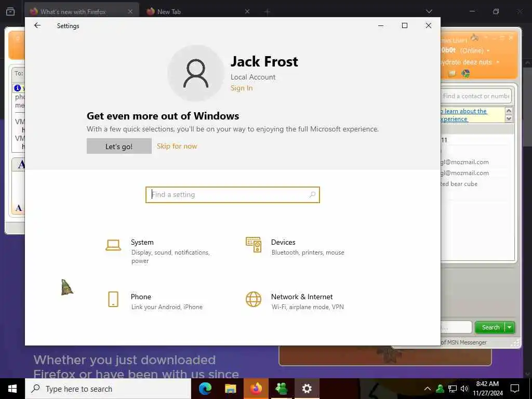
Task: Select the Devices category label
Action: [x=283, y=242]
